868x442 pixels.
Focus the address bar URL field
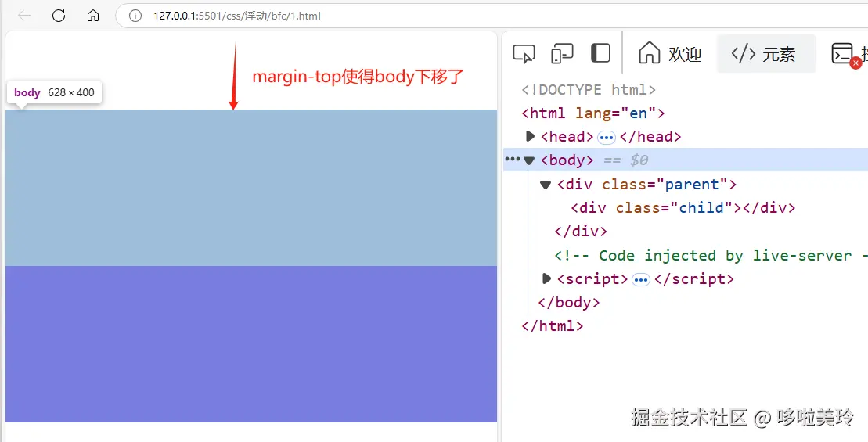[492, 16]
